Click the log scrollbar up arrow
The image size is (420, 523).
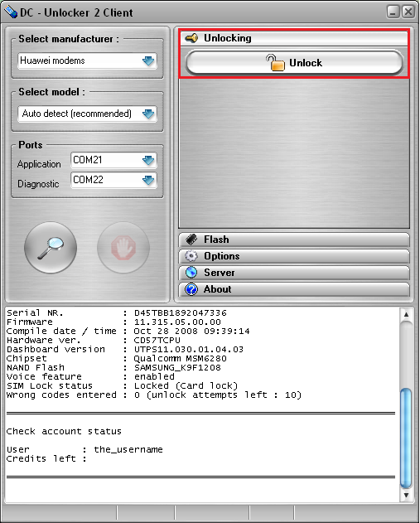(406, 314)
